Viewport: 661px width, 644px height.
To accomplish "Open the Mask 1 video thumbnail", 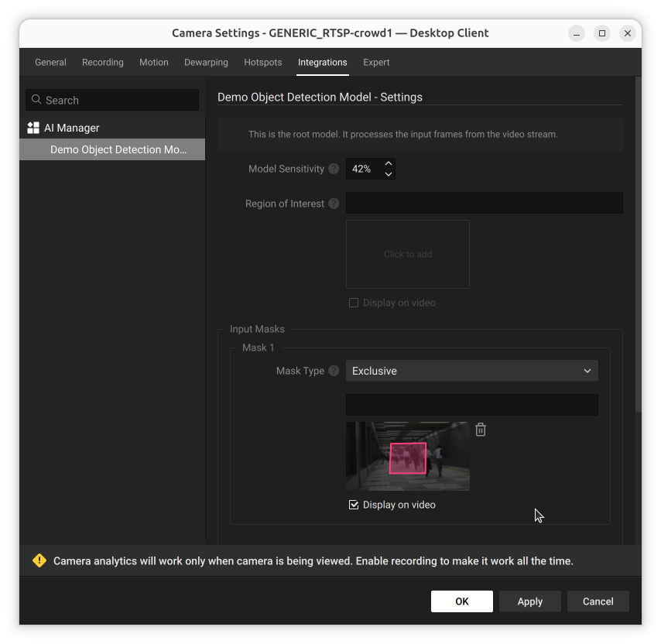I will (408, 456).
